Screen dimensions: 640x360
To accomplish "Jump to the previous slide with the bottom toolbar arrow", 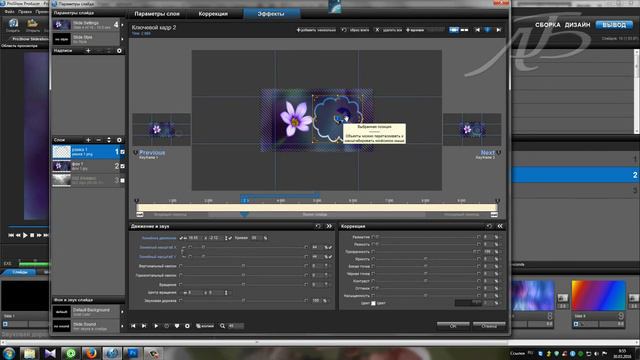I will point(133,326).
